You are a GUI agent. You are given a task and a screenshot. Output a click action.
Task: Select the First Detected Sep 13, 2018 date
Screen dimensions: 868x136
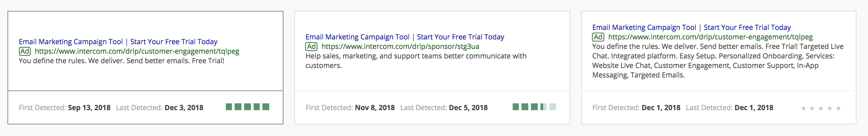pyautogui.click(x=89, y=108)
